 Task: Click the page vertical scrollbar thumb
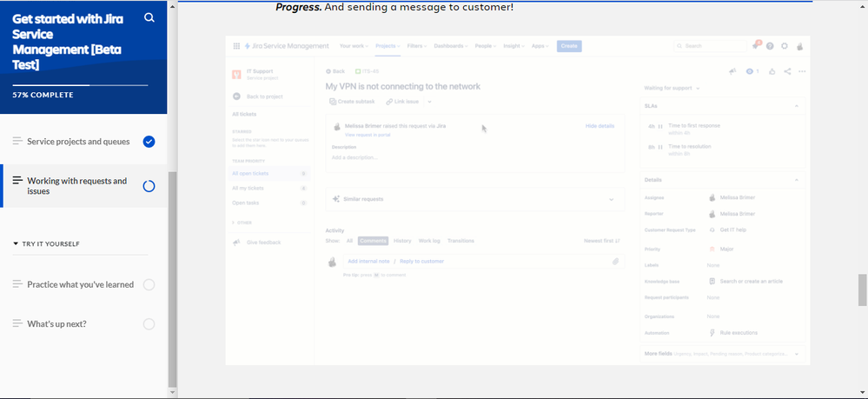click(863, 289)
